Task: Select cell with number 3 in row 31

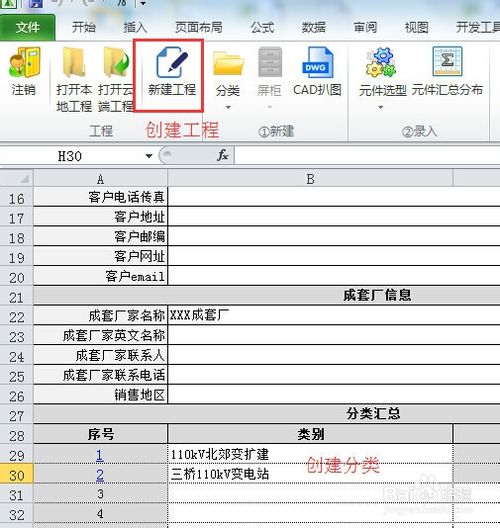Action: [x=100, y=494]
